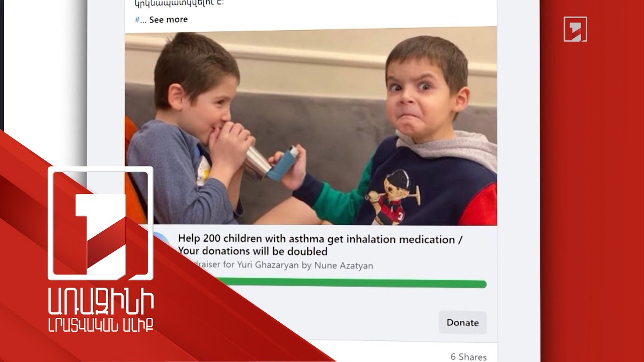Click the blue inhaler in the photo

(x=284, y=163)
